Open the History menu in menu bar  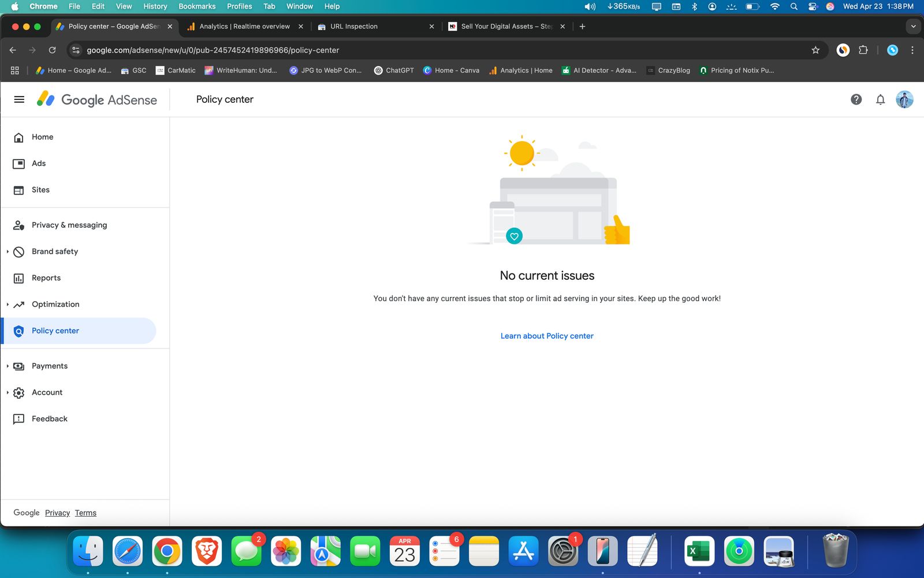(155, 6)
